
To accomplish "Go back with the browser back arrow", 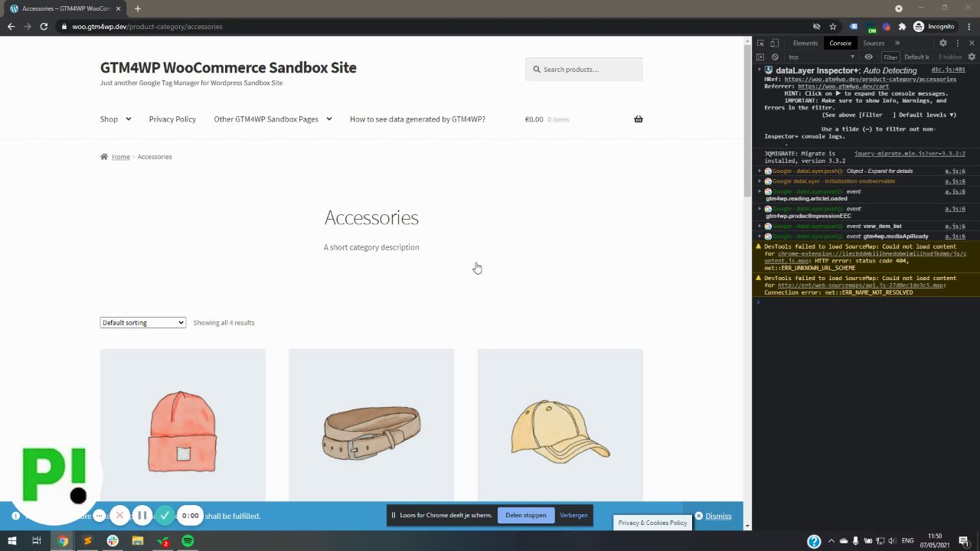I will [11, 26].
